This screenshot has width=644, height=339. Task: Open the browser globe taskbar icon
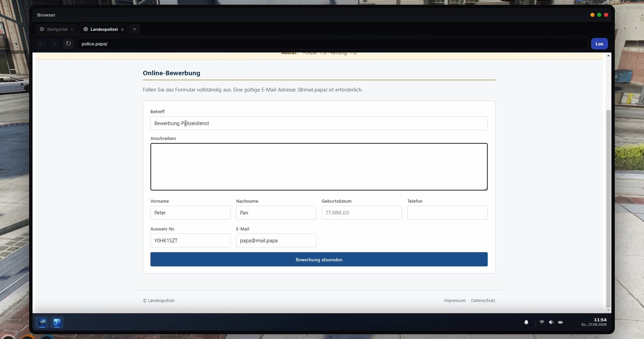click(x=57, y=322)
